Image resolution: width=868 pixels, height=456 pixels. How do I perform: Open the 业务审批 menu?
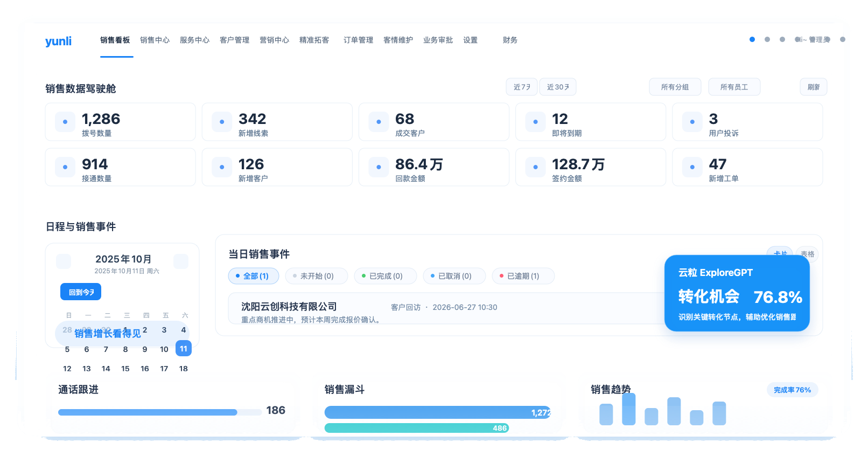[438, 40]
